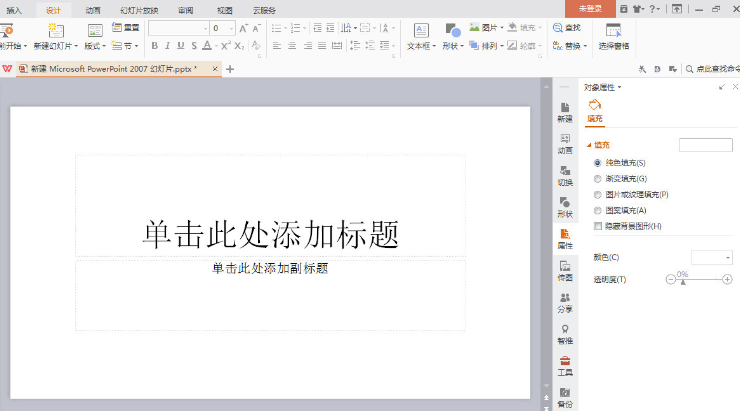Select 图片或纹理填充(P) radio option
The width and height of the screenshot is (740, 411).
597,194
